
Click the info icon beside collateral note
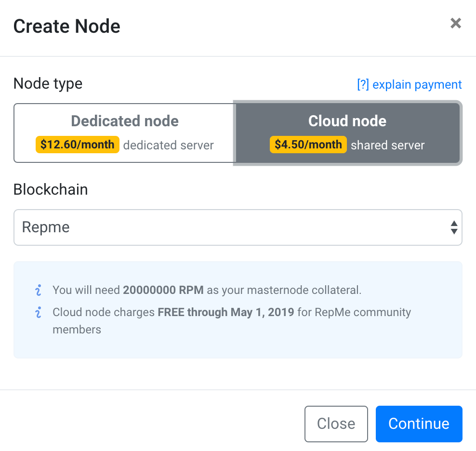pos(39,290)
